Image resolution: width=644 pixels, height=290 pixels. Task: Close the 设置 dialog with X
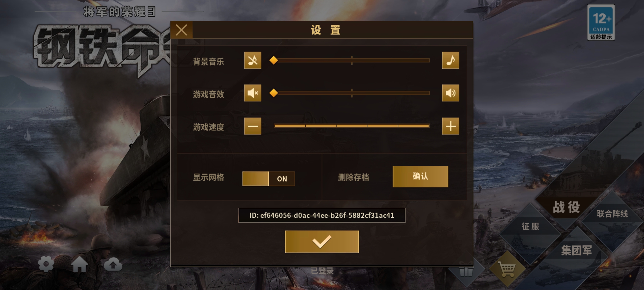(x=181, y=30)
